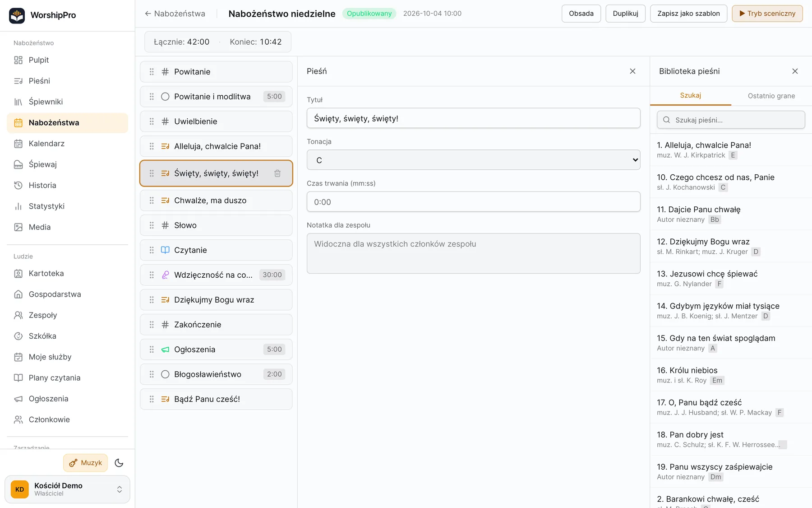The width and height of the screenshot is (812, 508).
Task: Switch to Ostatnio grane tab
Action: pos(771,96)
